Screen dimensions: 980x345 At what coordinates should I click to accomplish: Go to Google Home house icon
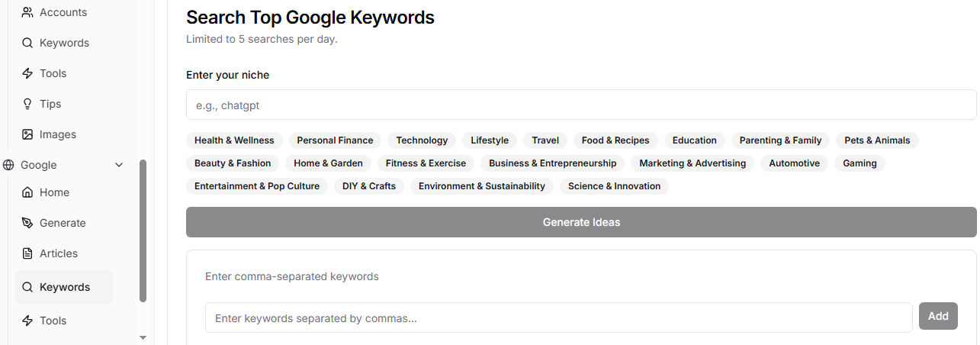pyautogui.click(x=27, y=192)
